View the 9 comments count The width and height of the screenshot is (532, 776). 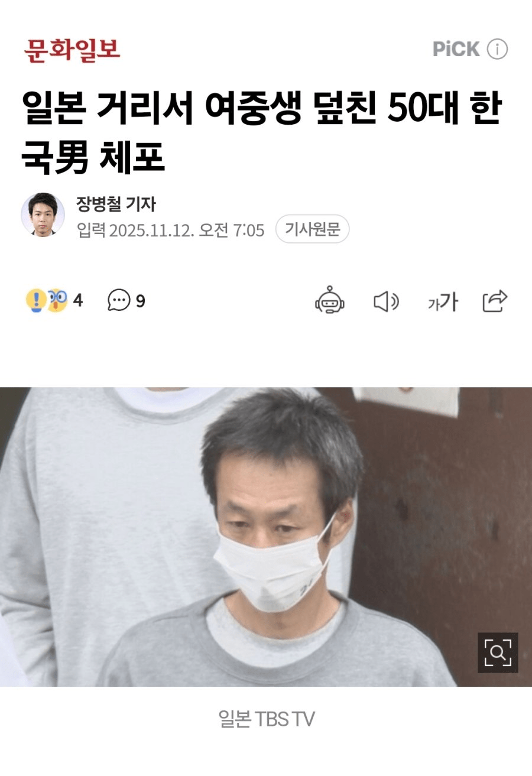point(141,301)
